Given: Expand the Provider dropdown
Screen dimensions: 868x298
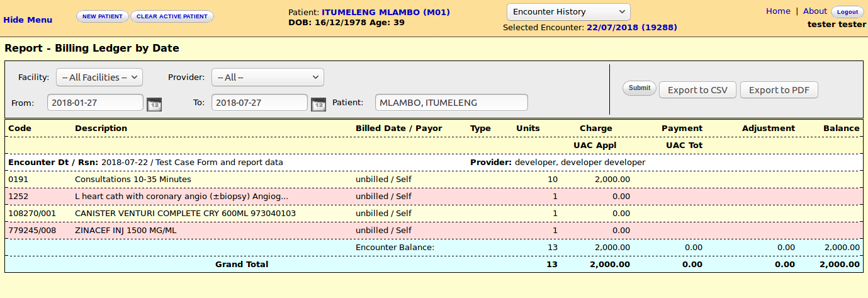Looking at the screenshot, I should click(268, 77).
